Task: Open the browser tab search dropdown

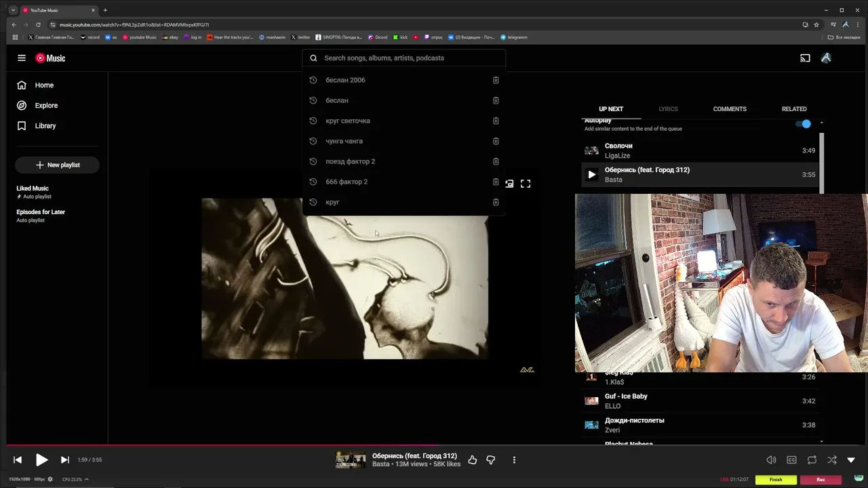Action: point(12,10)
